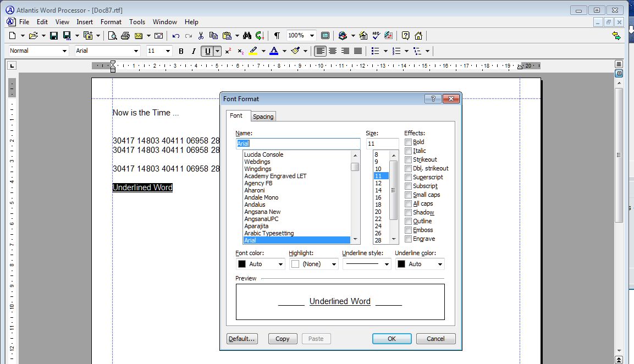Click the Save document toolbar icon
Viewport: 634px width, 364px height.
54,36
